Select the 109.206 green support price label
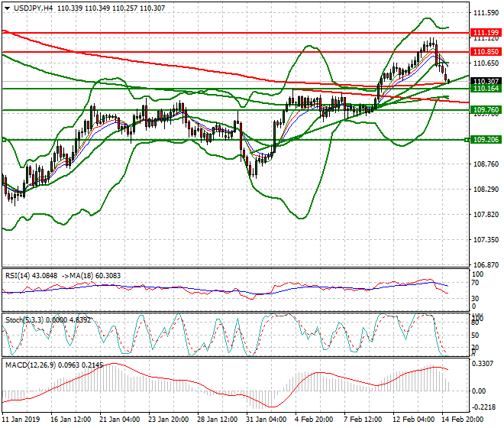This screenshot has width=504, height=428. [x=486, y=140]
